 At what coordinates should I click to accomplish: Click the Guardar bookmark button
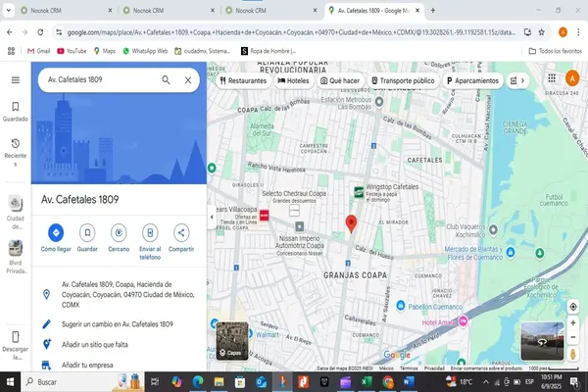87,232
